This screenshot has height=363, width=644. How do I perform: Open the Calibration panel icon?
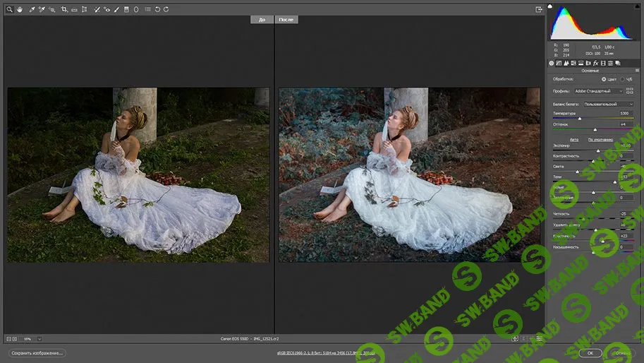[x=603, y=63]
